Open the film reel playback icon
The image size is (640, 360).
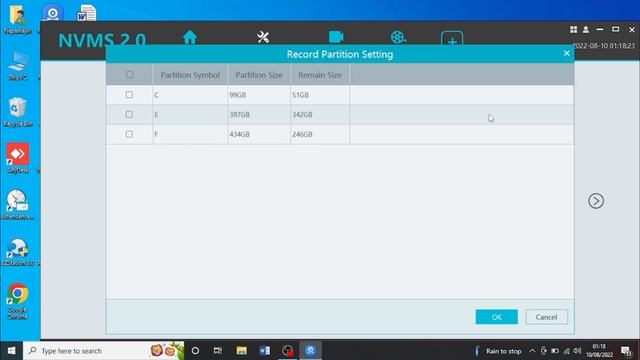point(398,37)
